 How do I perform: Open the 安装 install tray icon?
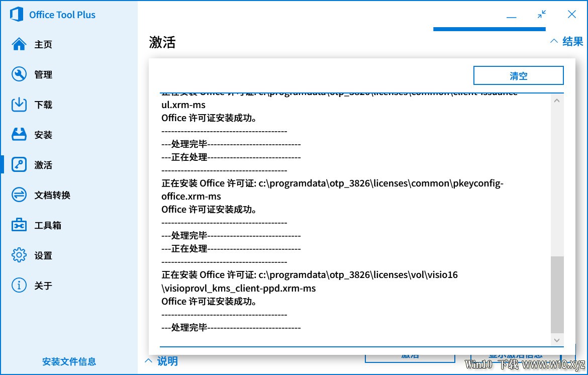coord(19,135)
